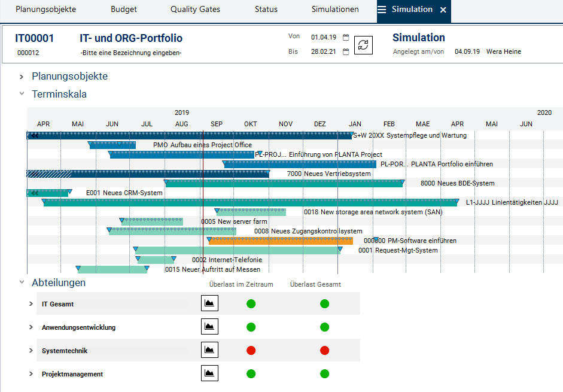This screenshot has width=563, height=392.
Task: Switch to the Quality Gates tab
Action: click(195, 10)
